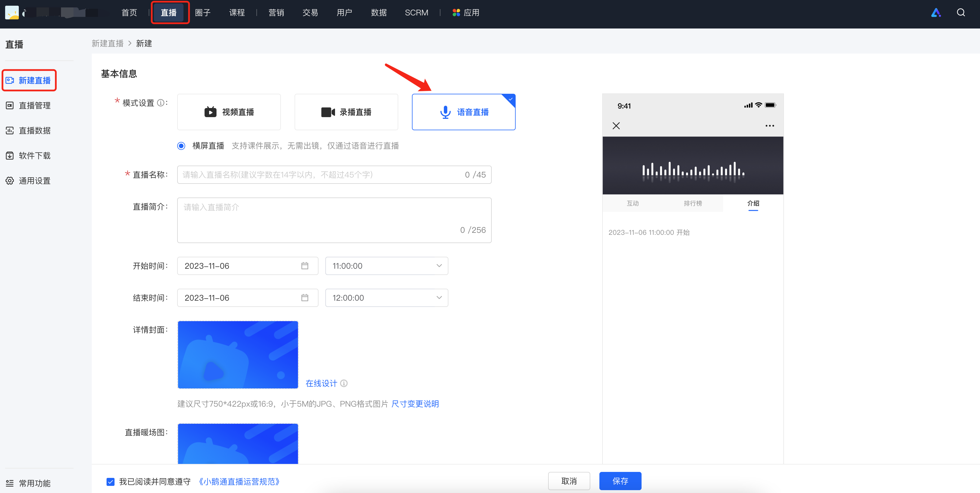Viewport: 980px width, 493px height.
Task: Toggle the 我已阅读并同意遵守 checkbox
Action: point(110,482)
